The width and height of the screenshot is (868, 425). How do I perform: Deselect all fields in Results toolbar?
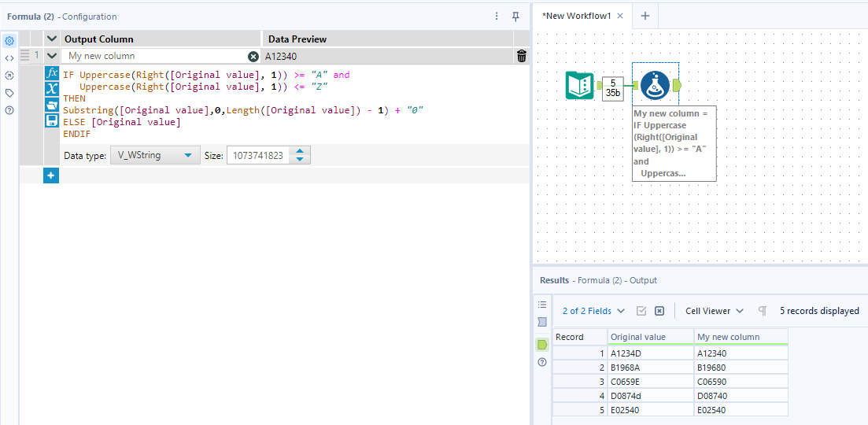pos(659,311)
